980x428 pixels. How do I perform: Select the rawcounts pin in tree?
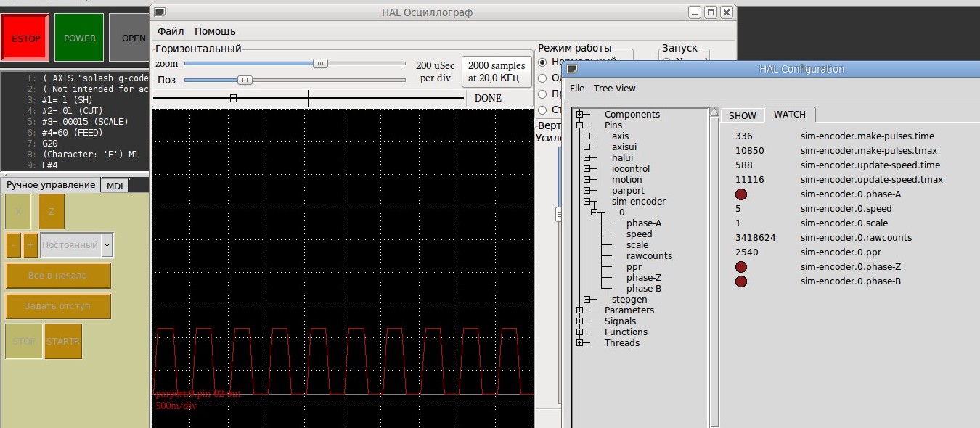(649, 256)
